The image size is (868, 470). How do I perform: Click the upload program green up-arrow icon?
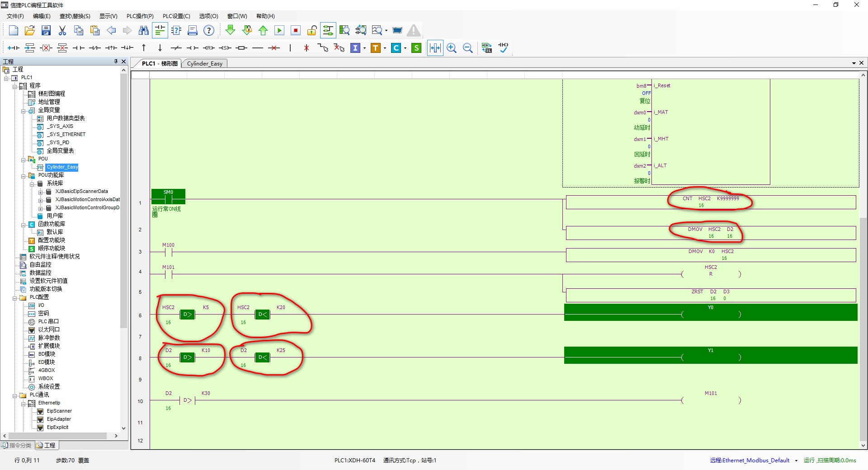pos(263,30)
